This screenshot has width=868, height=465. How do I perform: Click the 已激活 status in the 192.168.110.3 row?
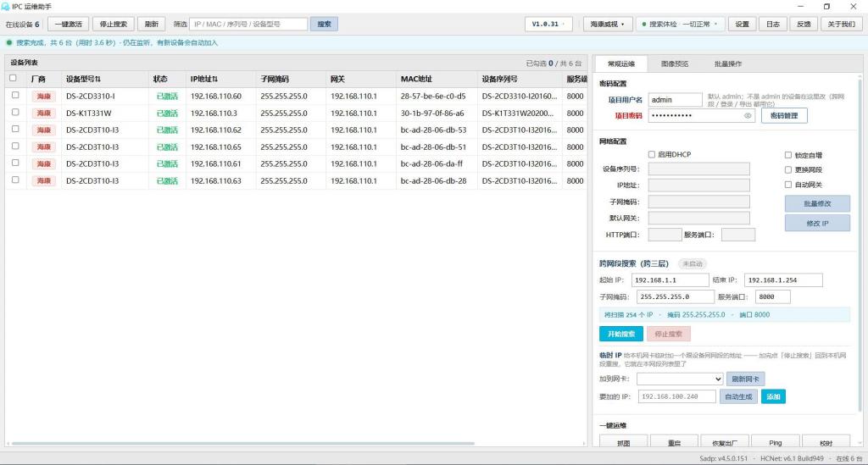tap(167, 113)
